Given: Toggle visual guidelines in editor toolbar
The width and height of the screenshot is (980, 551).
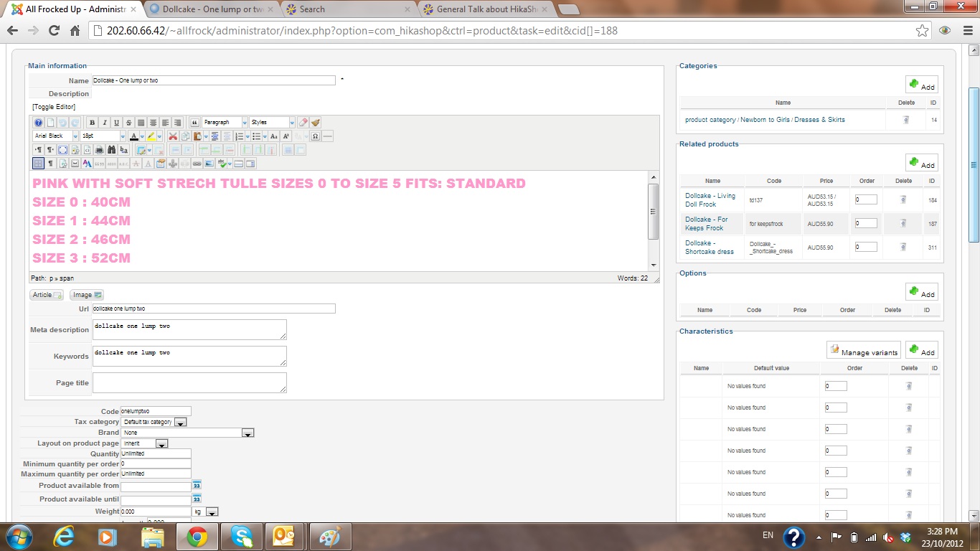Looking at the screenshot, I should point(39,164).
